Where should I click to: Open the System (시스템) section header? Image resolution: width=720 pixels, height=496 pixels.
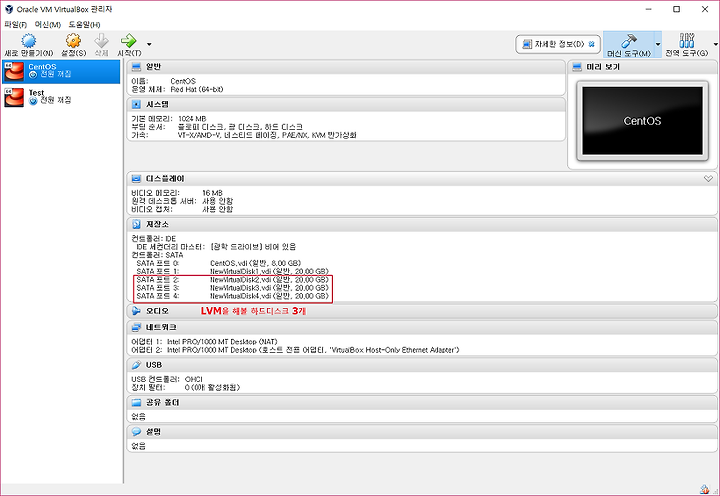346,105
